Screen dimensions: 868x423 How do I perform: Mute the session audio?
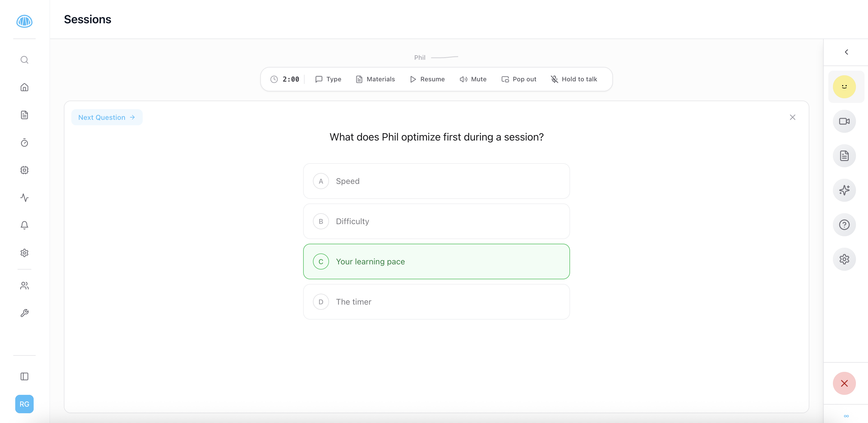click(473, 79)
